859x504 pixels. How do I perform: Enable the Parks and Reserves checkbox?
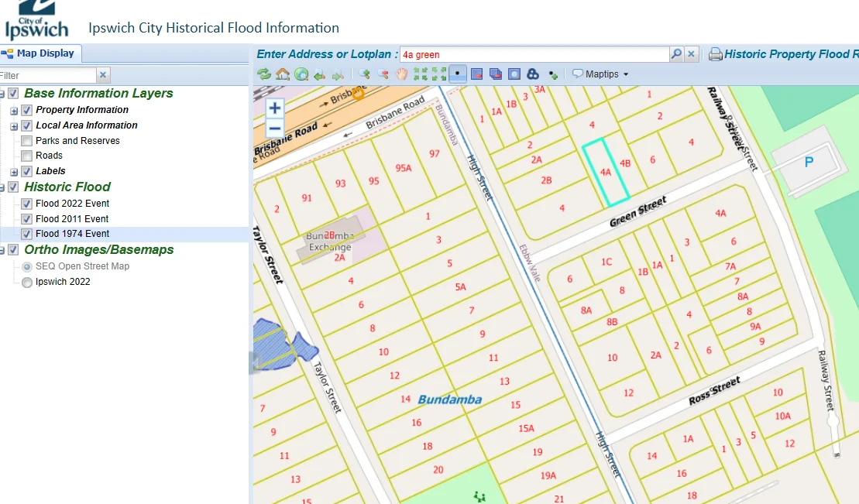click(26, 141)
